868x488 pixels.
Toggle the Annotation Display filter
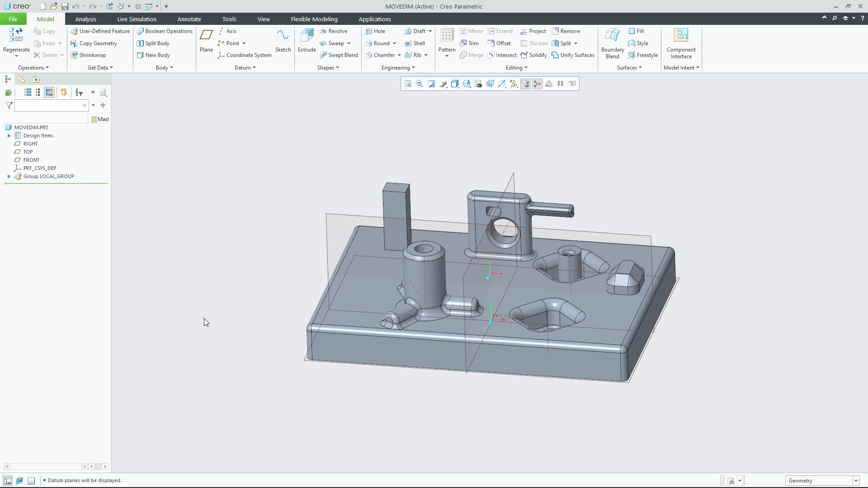(x=525, y=84)
